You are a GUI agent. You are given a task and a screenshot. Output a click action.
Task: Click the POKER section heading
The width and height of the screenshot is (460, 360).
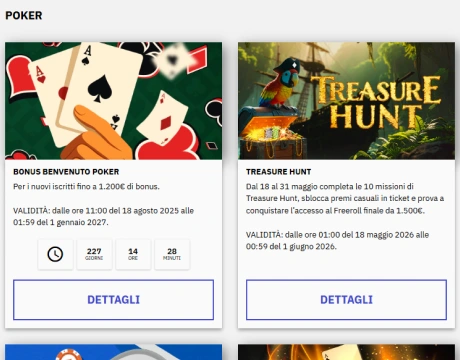click(x=24, y=15)
